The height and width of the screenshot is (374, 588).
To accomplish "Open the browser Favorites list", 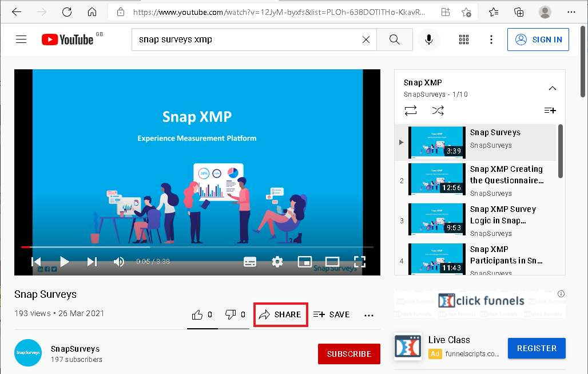I will pos(494,12).
